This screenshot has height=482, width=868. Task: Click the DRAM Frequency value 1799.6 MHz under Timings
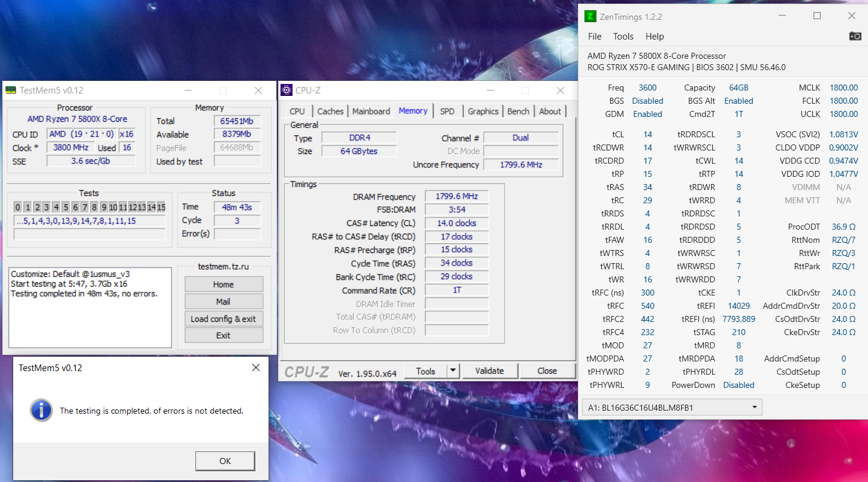pyautogui.click(x=457, y=197)
